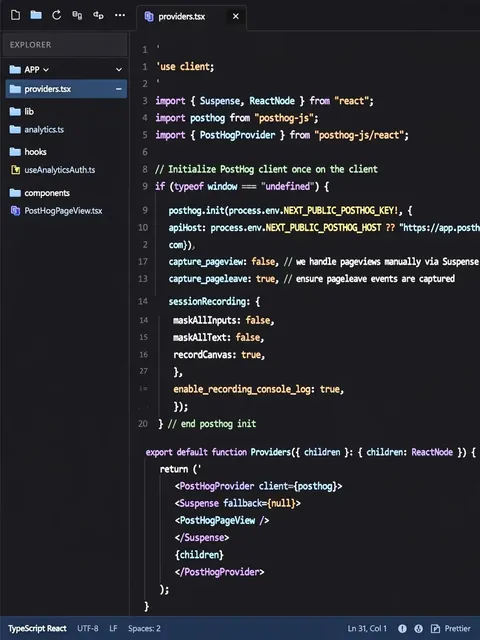Open the more actions ellipsis menu
The width and height of the screenshot is (480, 640).
pyautogui.click(x=120, y=15)
